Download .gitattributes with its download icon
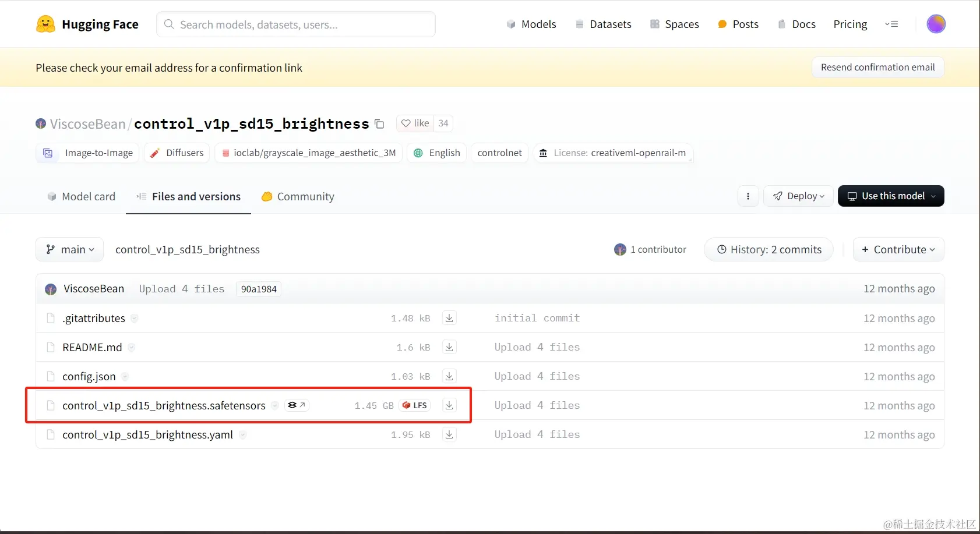 click(449, 318)
